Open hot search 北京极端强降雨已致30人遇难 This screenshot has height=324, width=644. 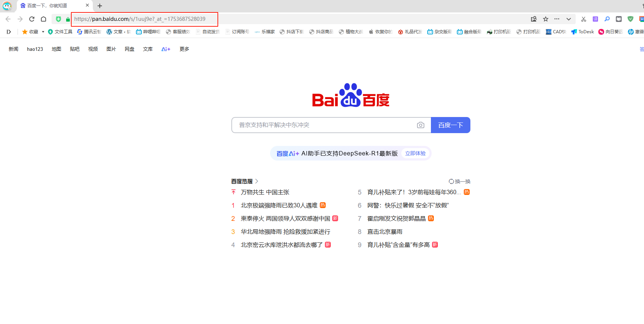coord(279,206)
